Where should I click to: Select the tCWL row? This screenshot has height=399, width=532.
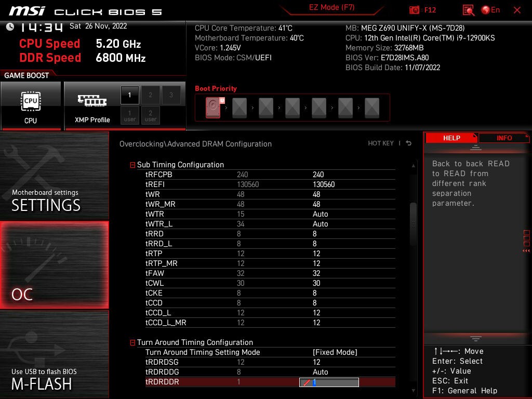(270, 283)
